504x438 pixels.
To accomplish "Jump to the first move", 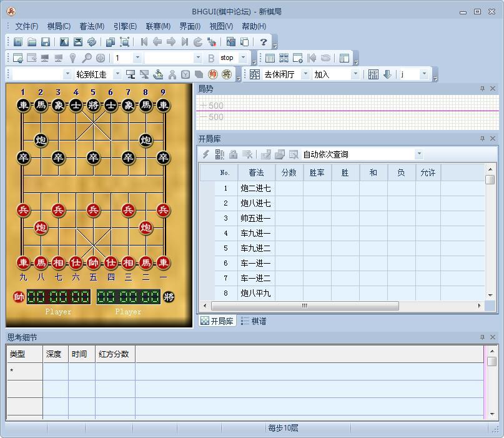I will point(144,42).
